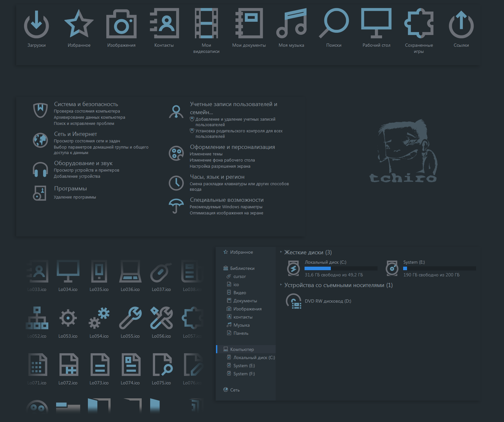This screenshot has width=504, height=422.
Task: Click the DVD RW дисковод (D:) drive icon
Action: 294,301
